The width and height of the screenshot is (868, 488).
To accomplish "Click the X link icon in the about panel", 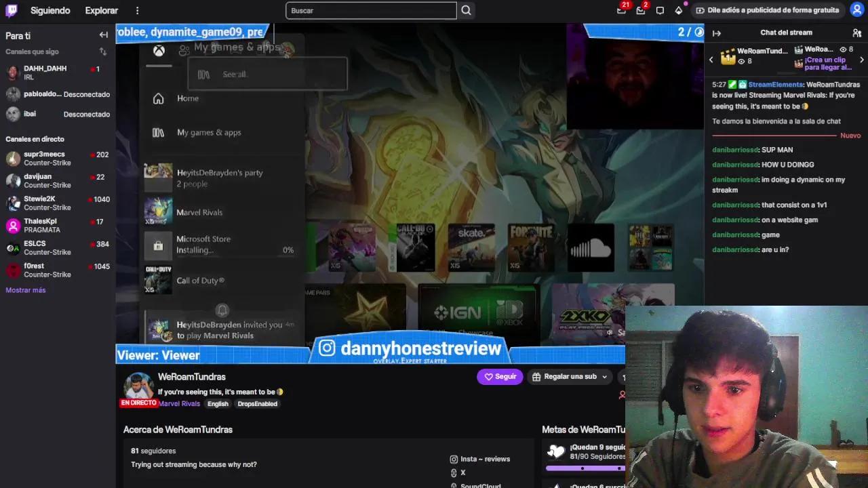I will pyautogui.click(x=454, y=472).
